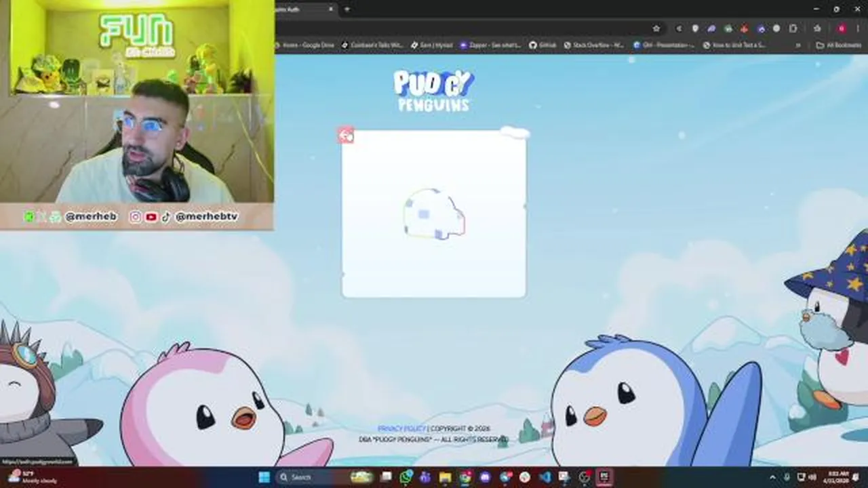The image size is (868, 488).
Task: Open the Zapper bookmark
Action: 490,45
